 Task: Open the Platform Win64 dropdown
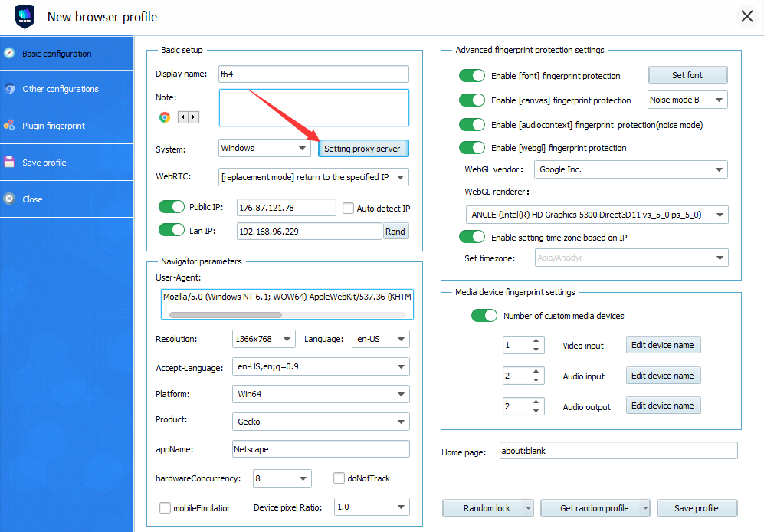click(x=320, y=394)
